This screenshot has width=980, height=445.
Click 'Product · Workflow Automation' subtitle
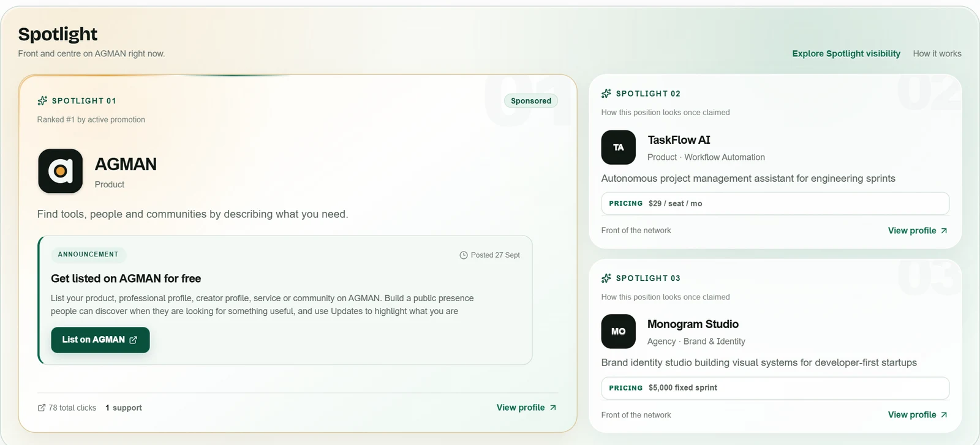pos(706,157)
